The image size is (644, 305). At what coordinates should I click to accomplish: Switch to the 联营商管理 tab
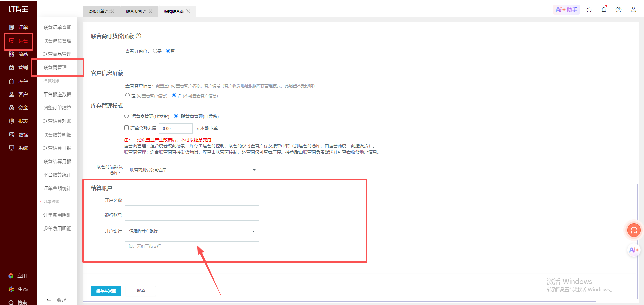tap(136, 11)
